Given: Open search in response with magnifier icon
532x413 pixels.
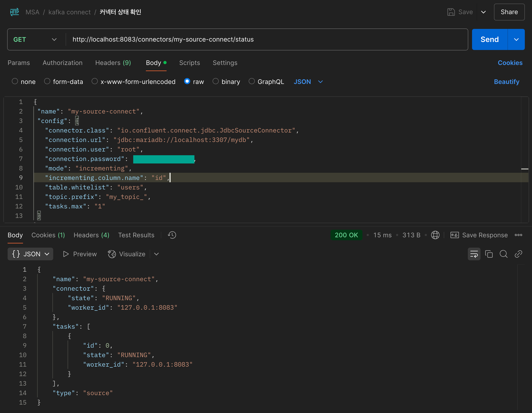Looking at the screenshot, I should 503,254.
